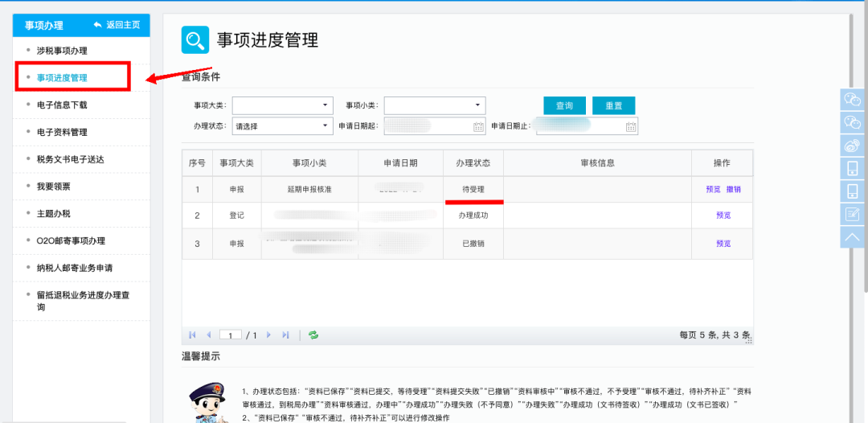Click the 查询条件 section heading
The width and height of the screenshot is (868, 423).
[x=201, y=77]
